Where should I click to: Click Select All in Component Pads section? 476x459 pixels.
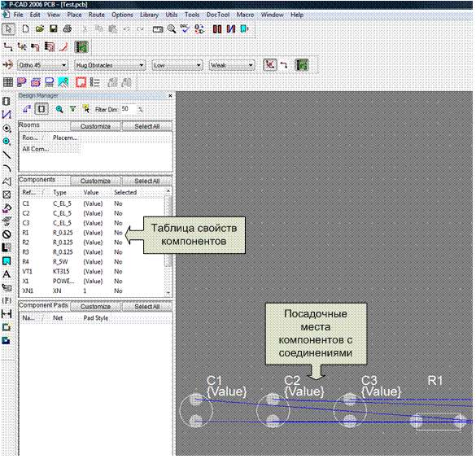(x=147, y=307)
